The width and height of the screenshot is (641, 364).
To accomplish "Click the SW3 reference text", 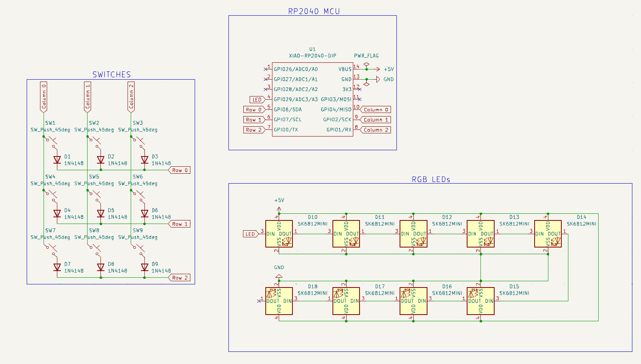I will 138,123.
